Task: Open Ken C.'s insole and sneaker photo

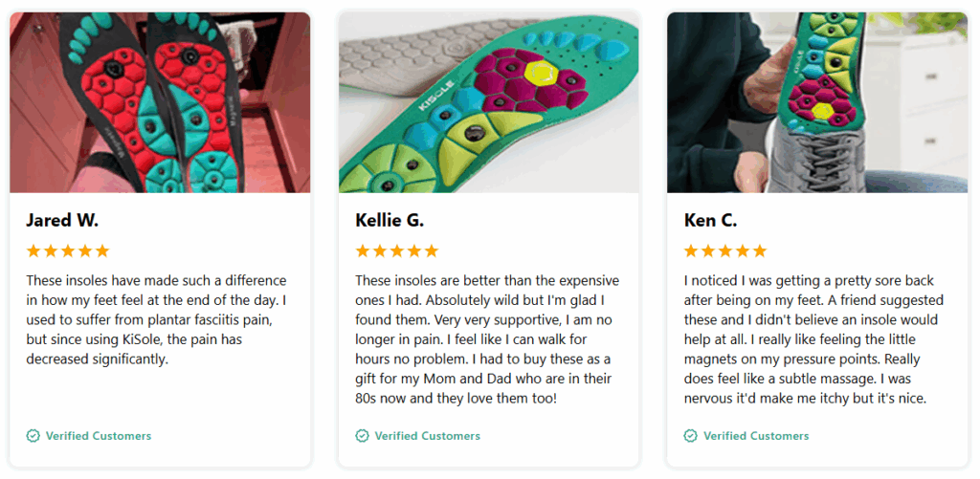Action: click(817, 102)
